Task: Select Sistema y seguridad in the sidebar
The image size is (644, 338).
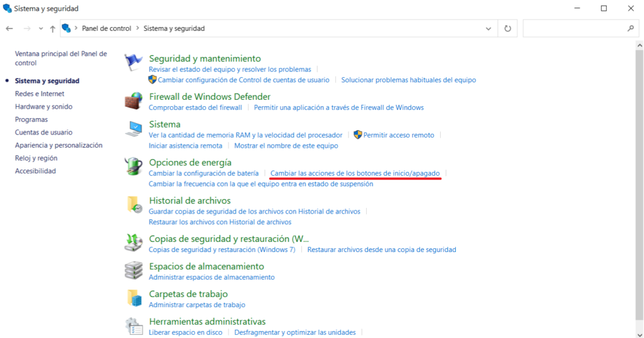Action: [47, 81]
